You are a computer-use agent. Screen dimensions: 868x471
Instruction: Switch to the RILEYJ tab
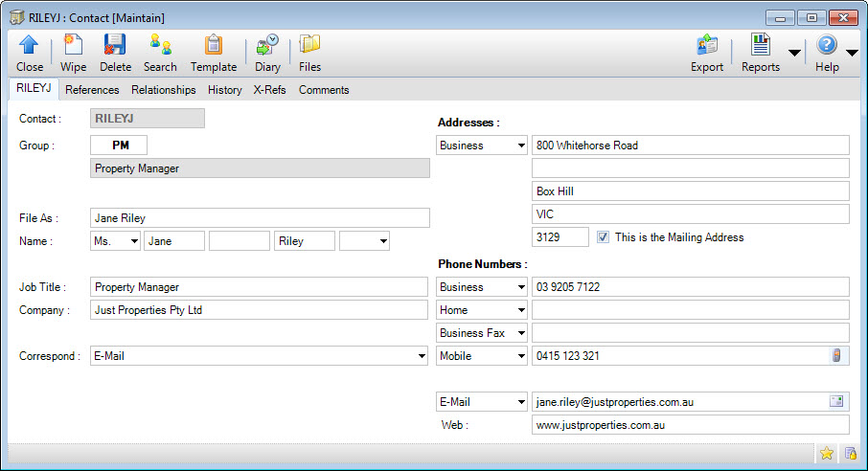34,89
